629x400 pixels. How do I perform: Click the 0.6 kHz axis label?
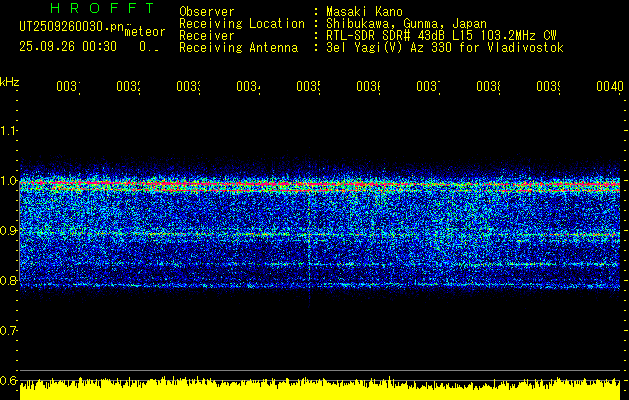click(x=8, y=380)
